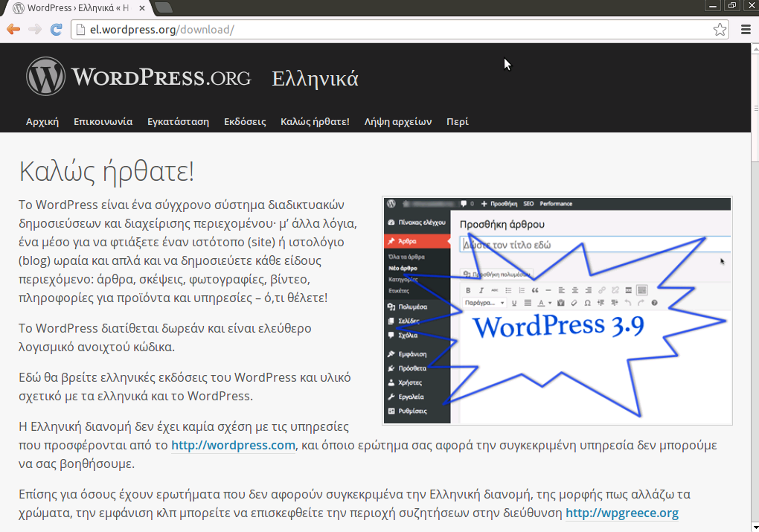Follow the http://wordpress.com link
The image size is (759, 532).
pos(234,445)
